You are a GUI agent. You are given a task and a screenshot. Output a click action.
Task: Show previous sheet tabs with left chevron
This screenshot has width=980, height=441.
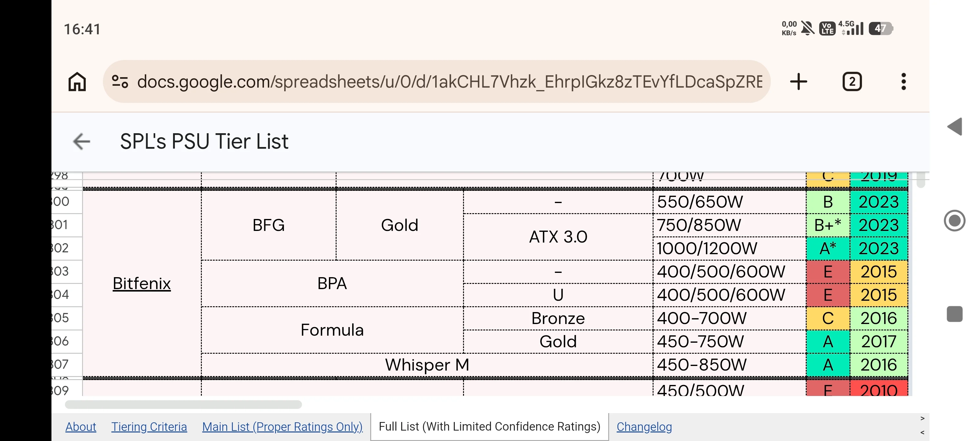tap(922, 432)
